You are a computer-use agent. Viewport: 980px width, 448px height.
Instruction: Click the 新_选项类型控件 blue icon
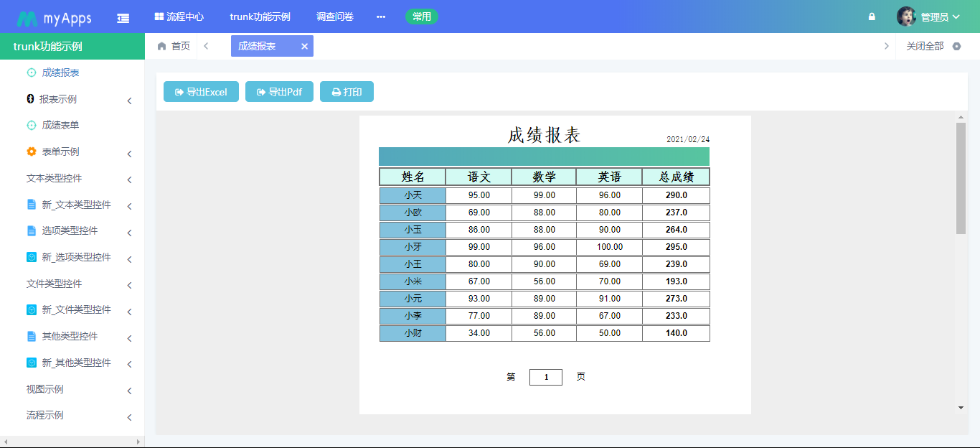(31, 257)
